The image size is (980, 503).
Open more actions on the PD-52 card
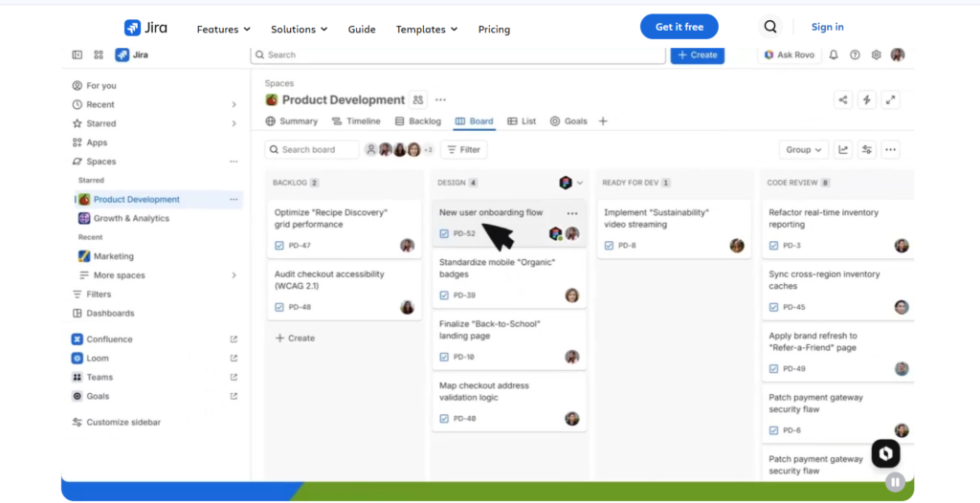point(572,213)
